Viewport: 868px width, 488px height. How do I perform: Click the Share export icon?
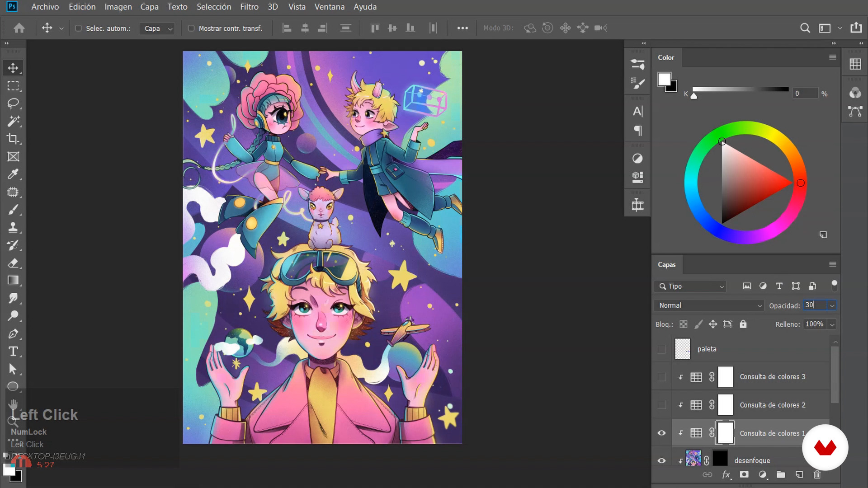click(x=856, y=28)
